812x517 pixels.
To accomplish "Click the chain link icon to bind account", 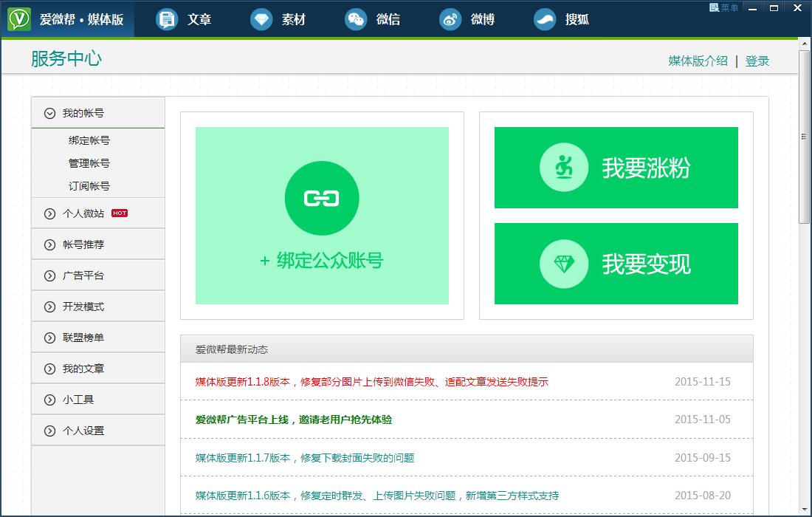I will pyautogui.click(x=322, y=198).
